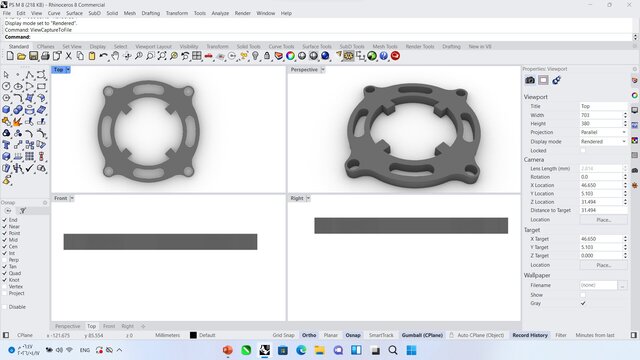Screen dimensions: 640x360
Task: Toggle Record History in status bar
Action: (x=530, y=335)
